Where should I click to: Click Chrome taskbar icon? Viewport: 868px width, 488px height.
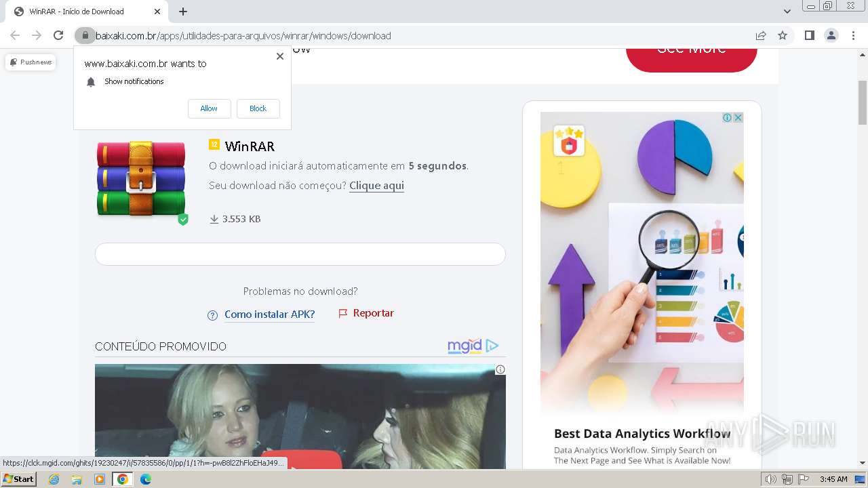pyautogui.click(x=122, y=479)
